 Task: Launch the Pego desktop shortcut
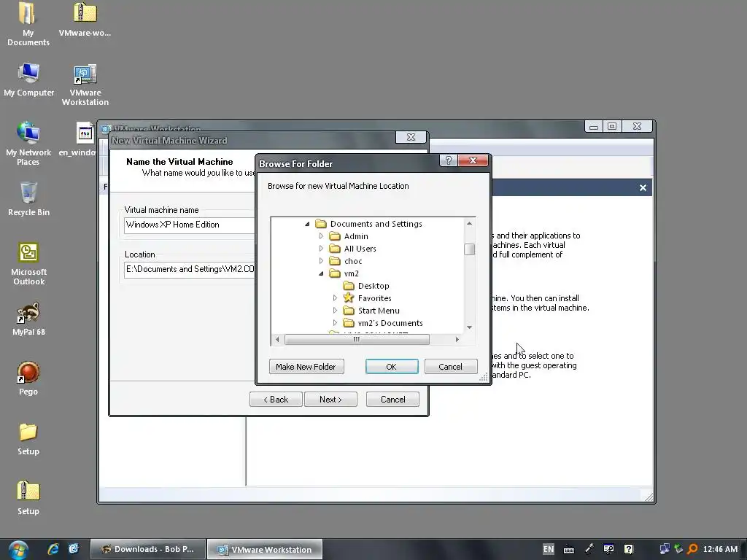[28, 378]
